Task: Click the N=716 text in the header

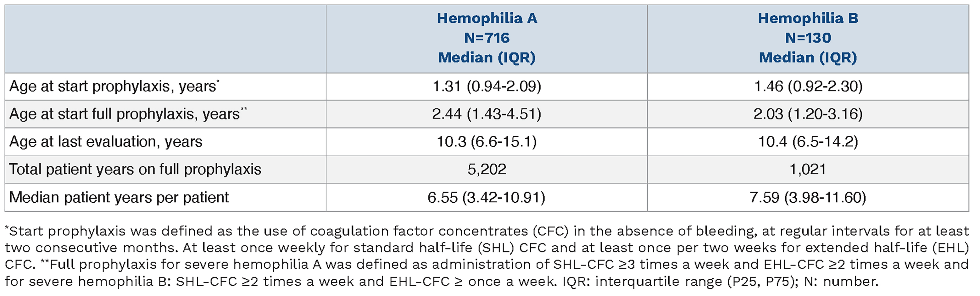Action: [487, 38]
